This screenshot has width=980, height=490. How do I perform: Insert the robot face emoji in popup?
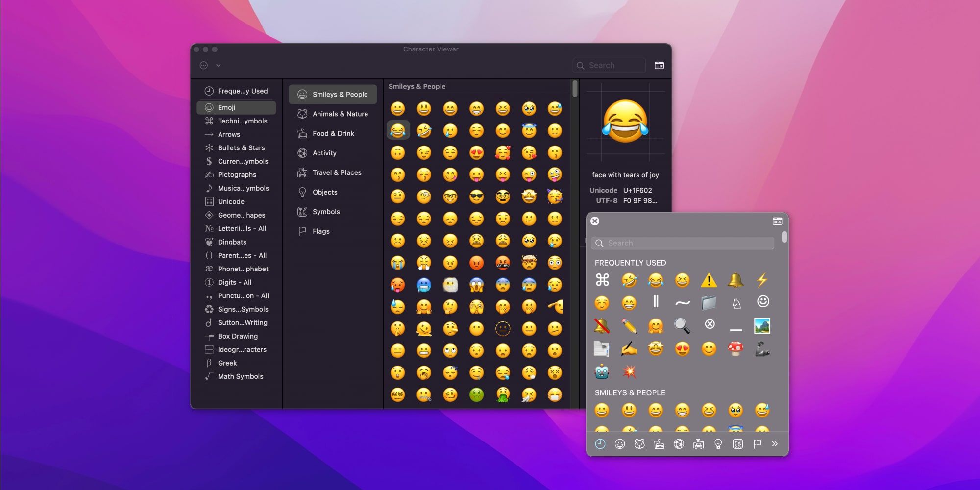click(x=602, y=372)
